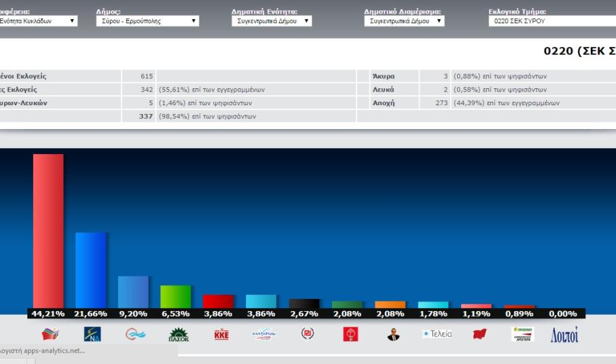Click the red flag logo under 1,19%
Image resolution: width=616 pixels, height=364 pixels.
point(479,334)
